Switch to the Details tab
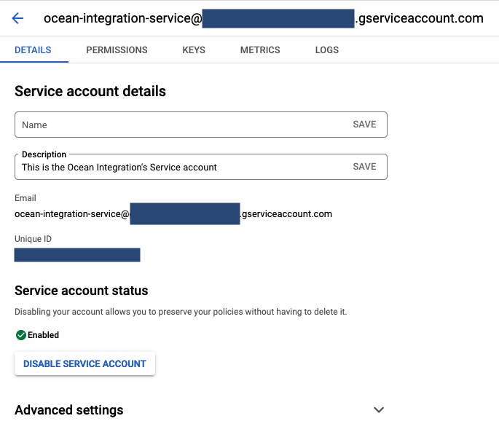This screenshot has height=448, width=499. (x=33, y=50)
